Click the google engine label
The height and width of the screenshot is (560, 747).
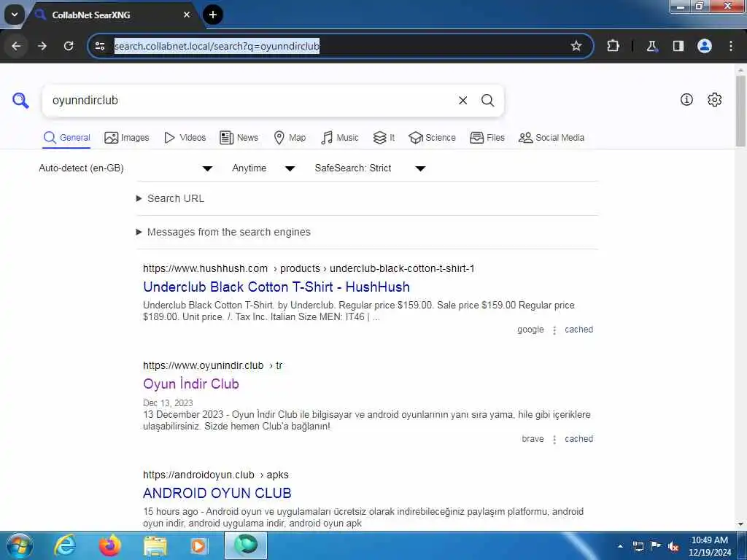tap(530, 330)
